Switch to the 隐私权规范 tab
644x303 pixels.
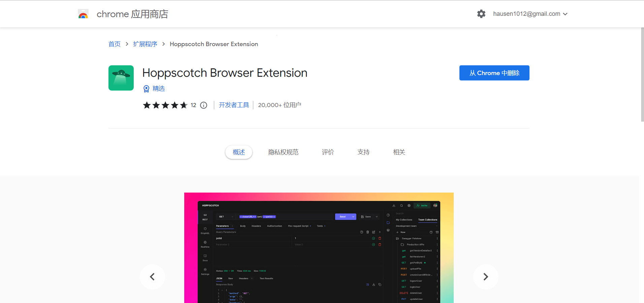pyautogui.click(x=283, y=152)
